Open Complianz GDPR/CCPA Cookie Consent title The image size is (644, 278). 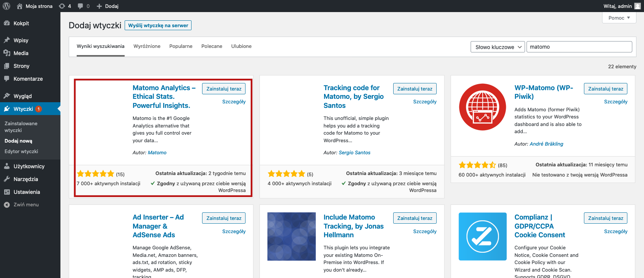tap(540, 226)
